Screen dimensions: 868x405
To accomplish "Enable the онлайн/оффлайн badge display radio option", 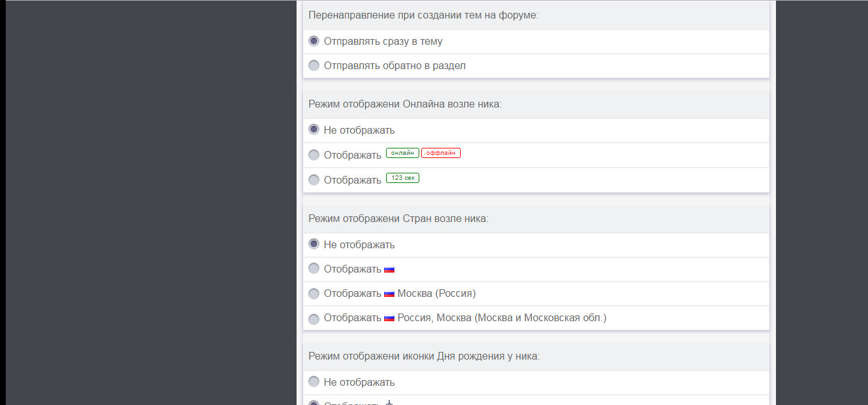I will pos(314,155).
